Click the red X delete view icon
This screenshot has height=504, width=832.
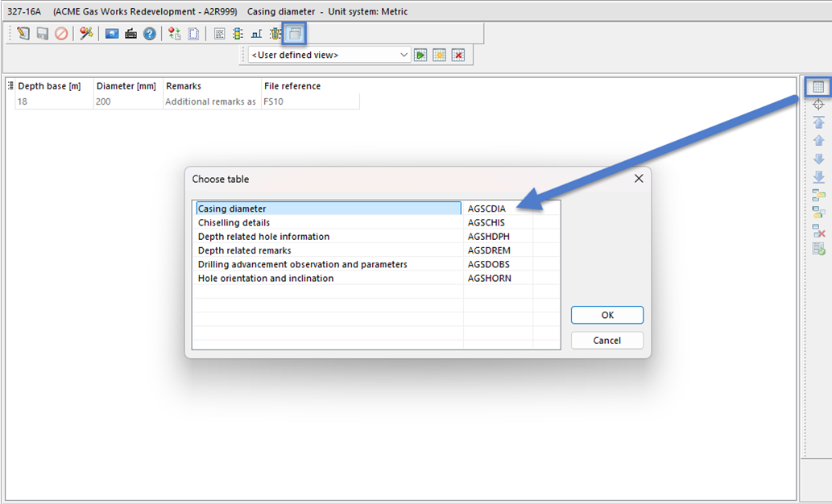457,55
